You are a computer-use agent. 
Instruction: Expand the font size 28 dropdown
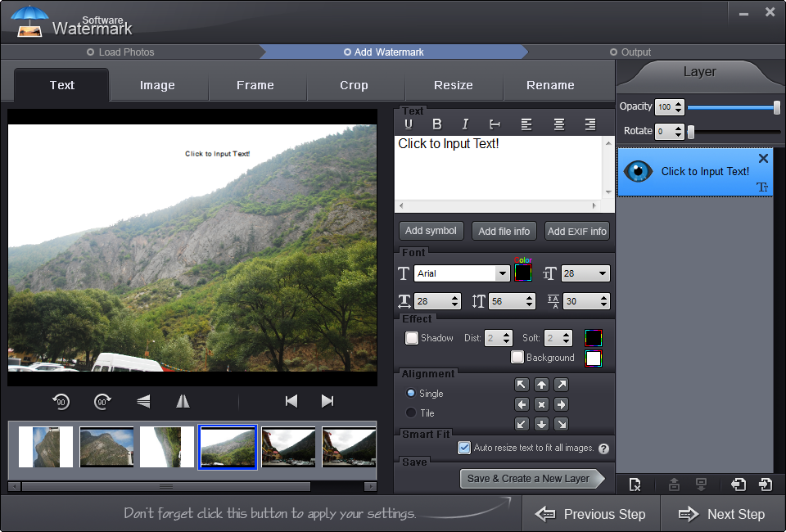[585, 273]
